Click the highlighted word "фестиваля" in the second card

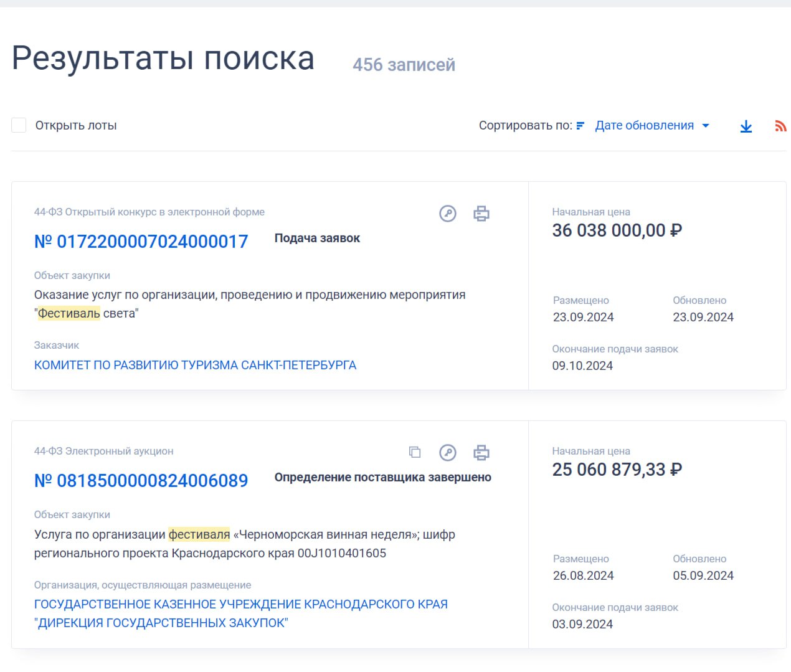pos(199,534)
